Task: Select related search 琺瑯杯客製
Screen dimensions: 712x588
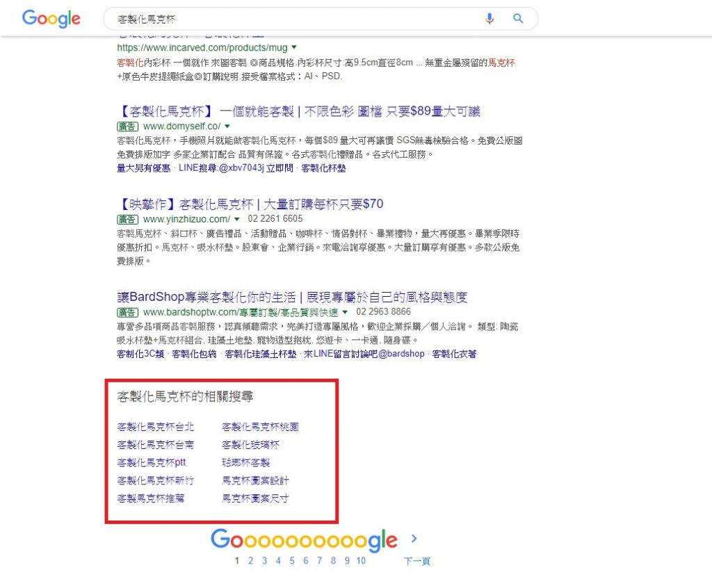Action: [246, 462]
